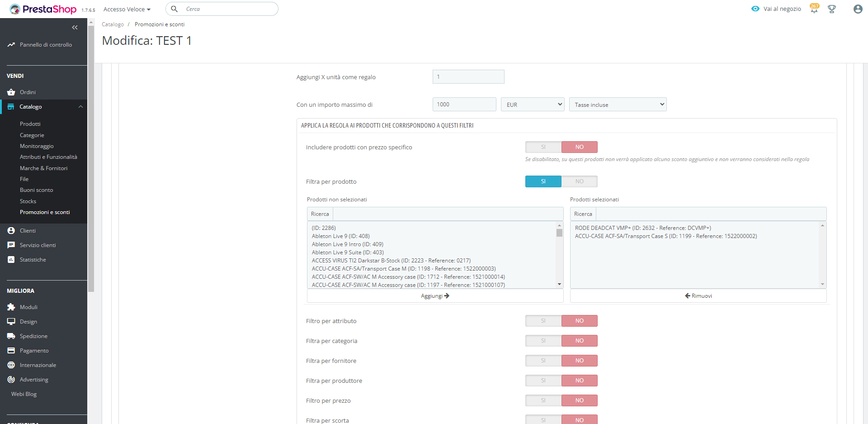Open the notifications bell

click(x=814, y=9)
